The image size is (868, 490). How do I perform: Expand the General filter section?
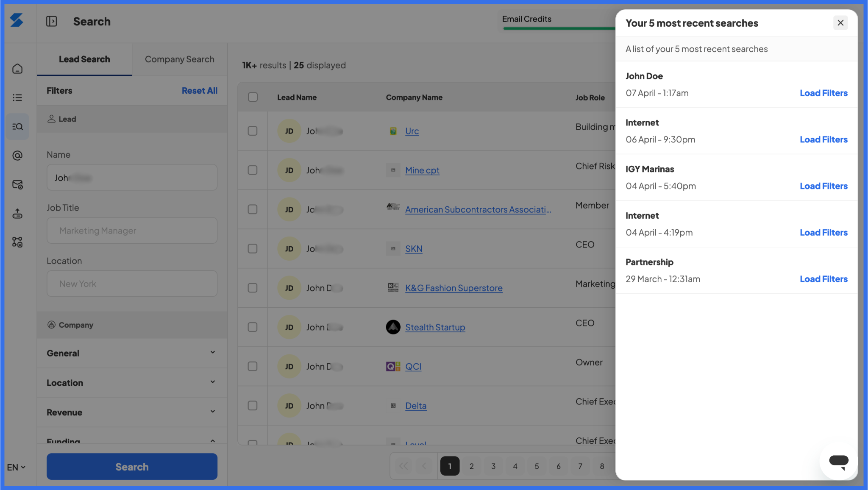[132, 353]
